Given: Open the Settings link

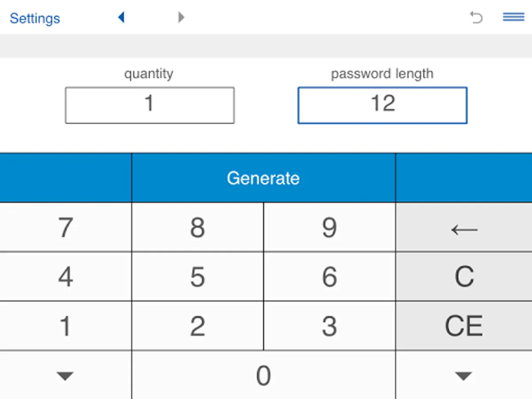Looking at the screenshot, I should click(35, 18).
